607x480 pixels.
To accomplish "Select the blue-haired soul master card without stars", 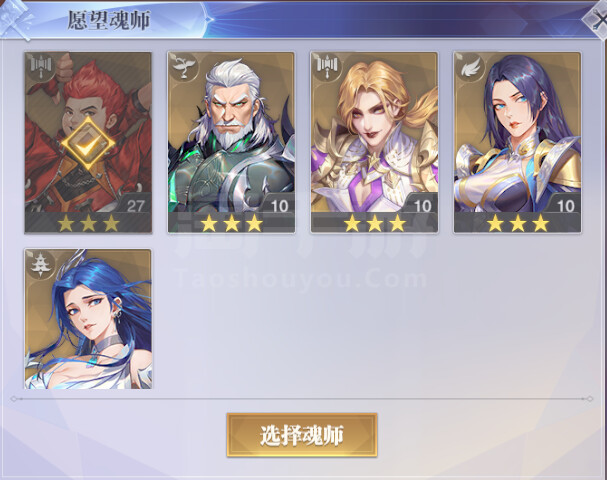I will pyautogui.click(x=88, y=319).
